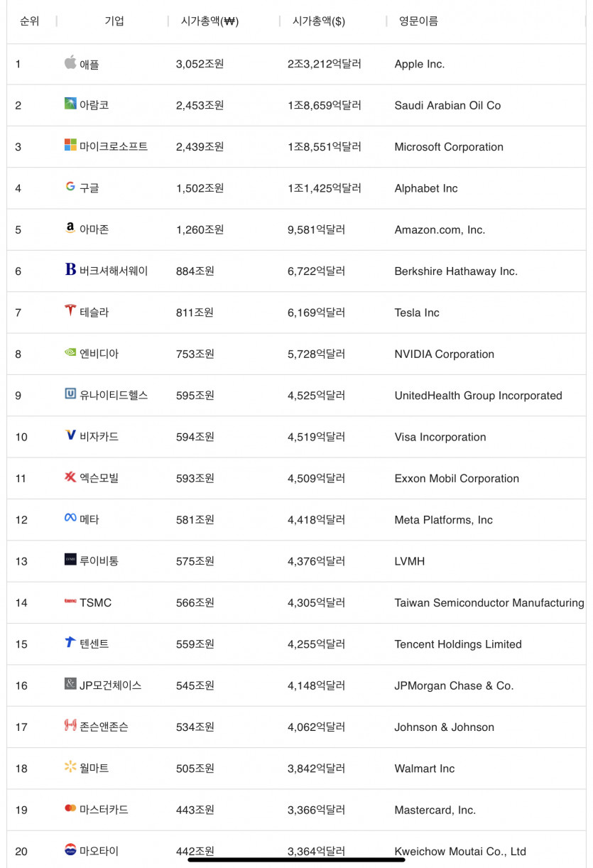Click the Apple logo icon

70,63
